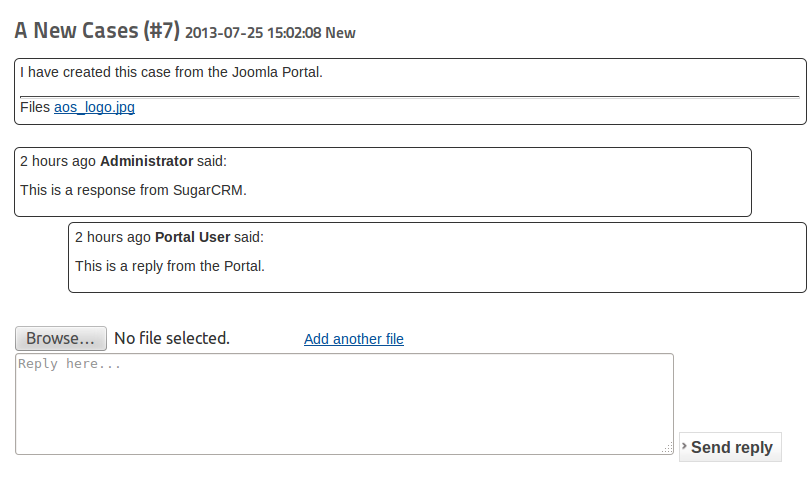Viewport: 812px width, 483px height.
Task: Click the reply from the Portal message
Action: [169, 266]
